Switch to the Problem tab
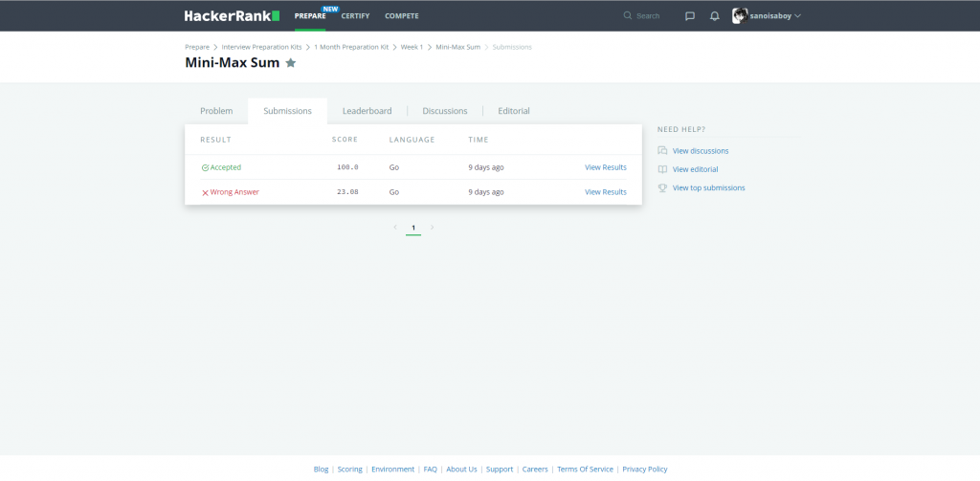 click(x=216, y=111)
